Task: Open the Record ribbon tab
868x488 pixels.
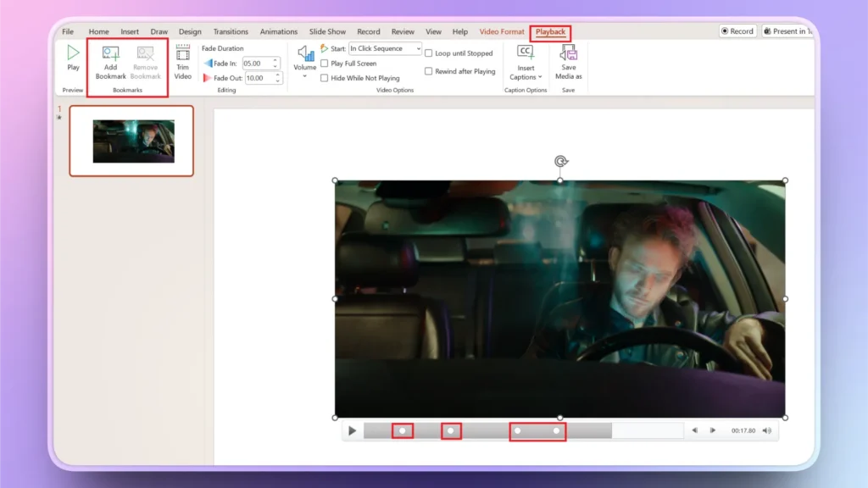Action: 368,31
